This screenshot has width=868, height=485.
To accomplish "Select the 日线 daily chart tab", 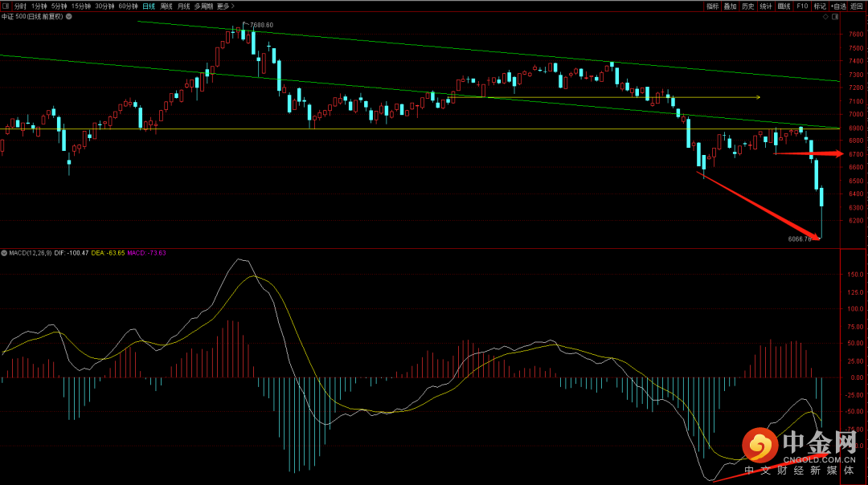I will point(149,6).
